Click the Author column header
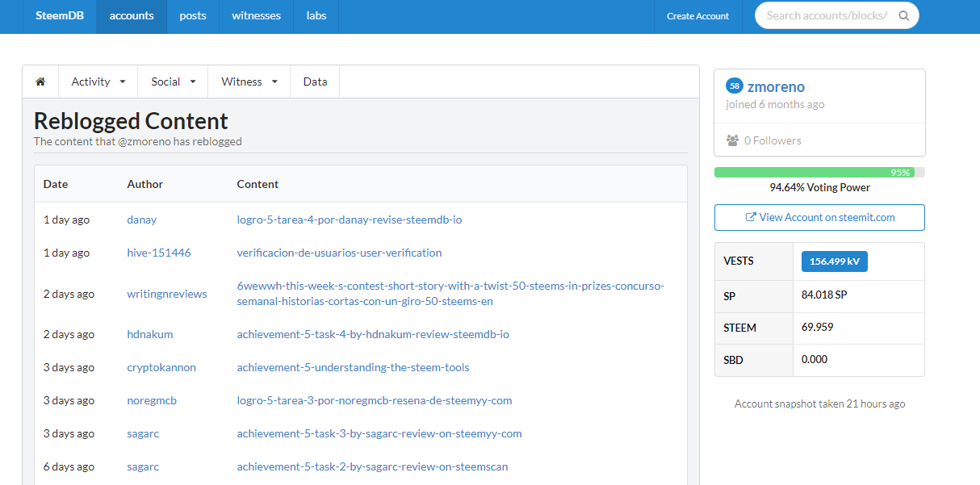 click(x=145, y=184)
